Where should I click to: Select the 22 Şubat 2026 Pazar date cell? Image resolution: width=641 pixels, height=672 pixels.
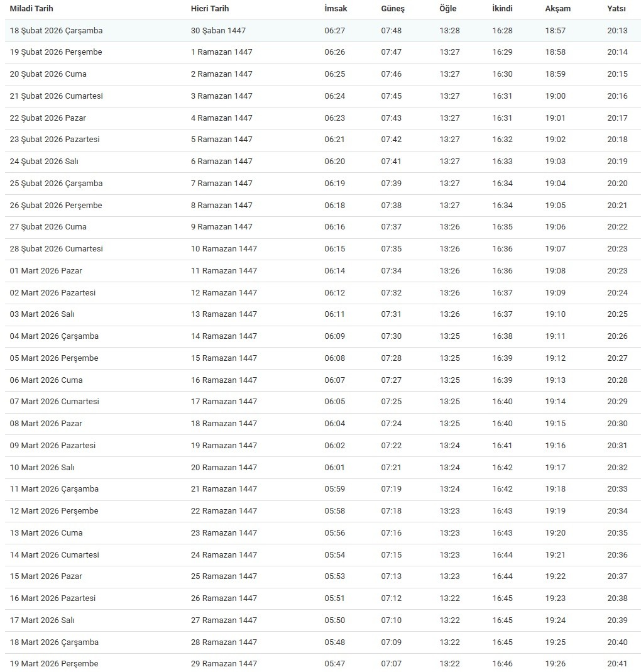click(x=48, y=118)
